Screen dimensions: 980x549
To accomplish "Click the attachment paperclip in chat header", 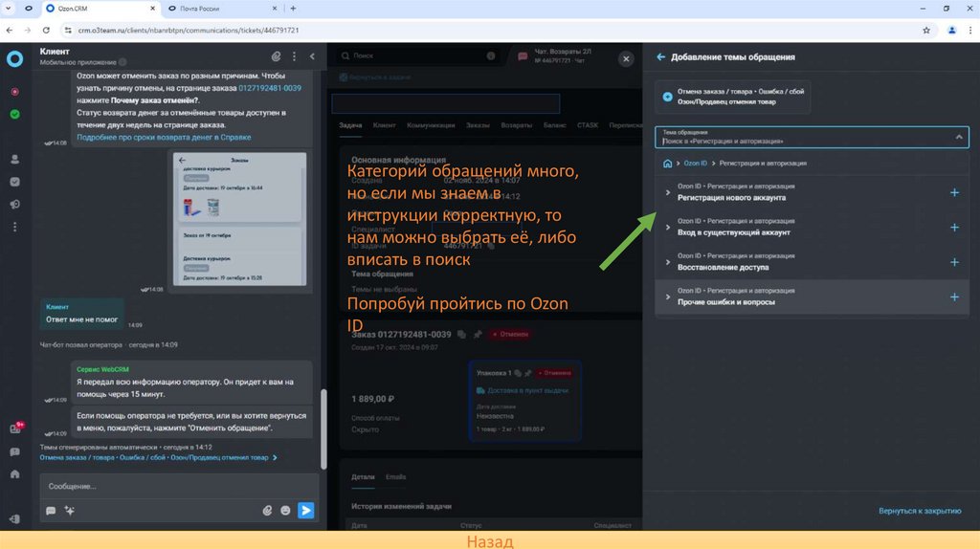I will (276, 56).
